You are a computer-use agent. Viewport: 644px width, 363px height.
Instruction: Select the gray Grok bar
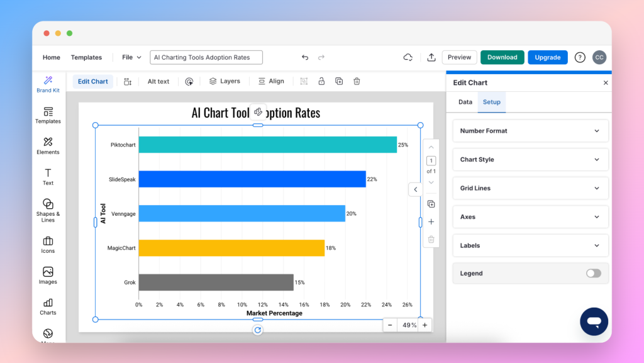(x=216, y=282)
